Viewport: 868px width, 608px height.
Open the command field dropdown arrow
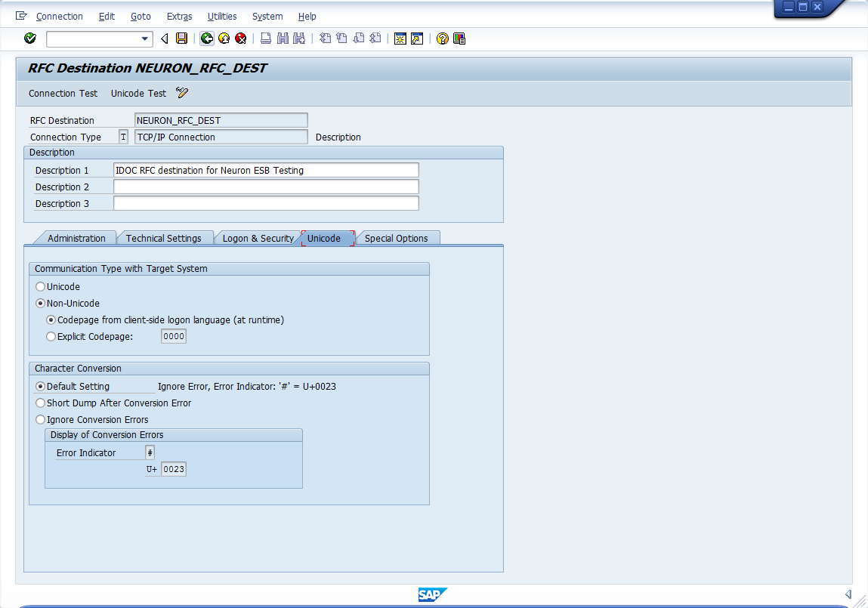pyautogui.click(x=145, y=39)
